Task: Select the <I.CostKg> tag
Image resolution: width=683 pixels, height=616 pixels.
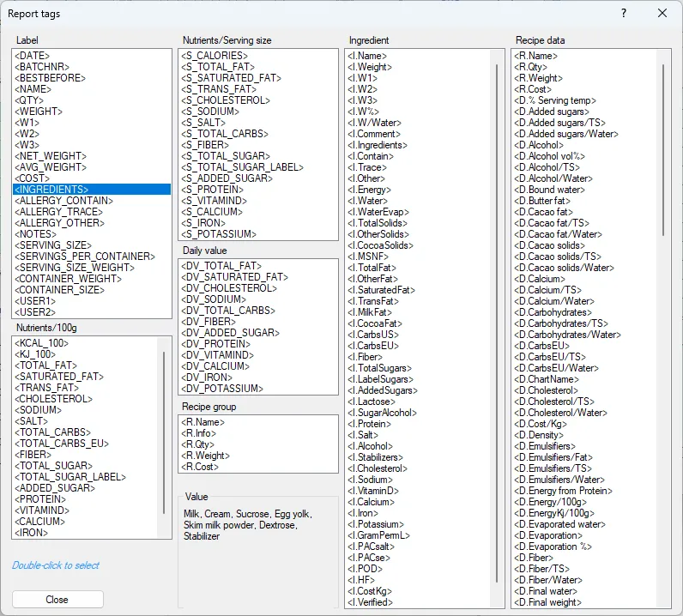Action: 369,591
